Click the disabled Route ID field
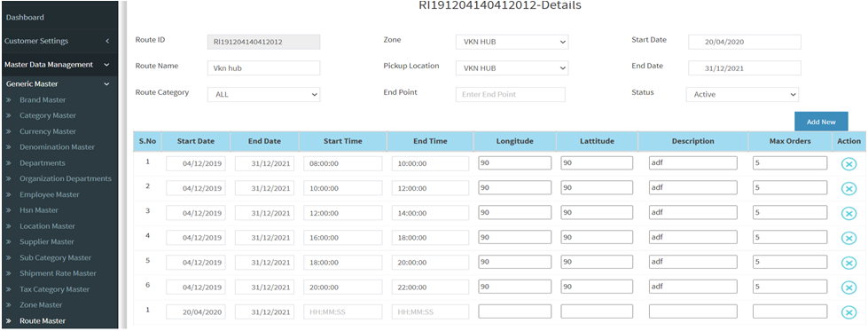The height and width of the screenshot is (331, 868). click(264, 42)
